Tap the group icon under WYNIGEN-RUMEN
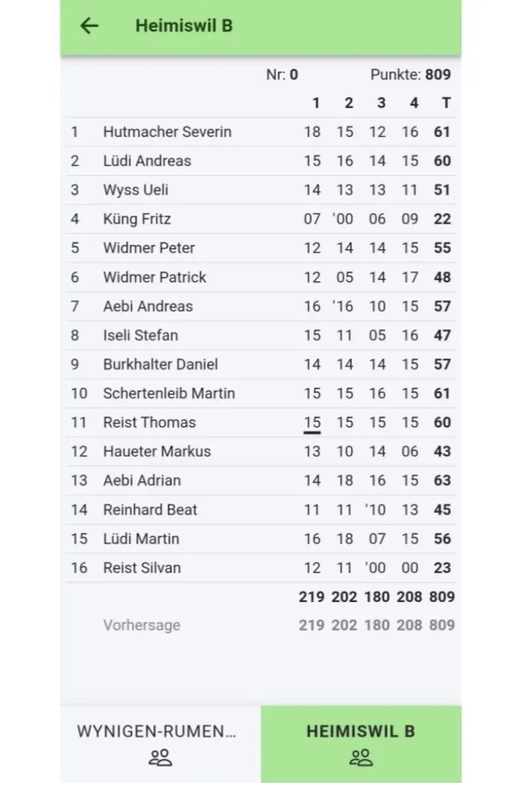Image resolution: width=532 pixels, height=785 pixels. pos(160,757)
